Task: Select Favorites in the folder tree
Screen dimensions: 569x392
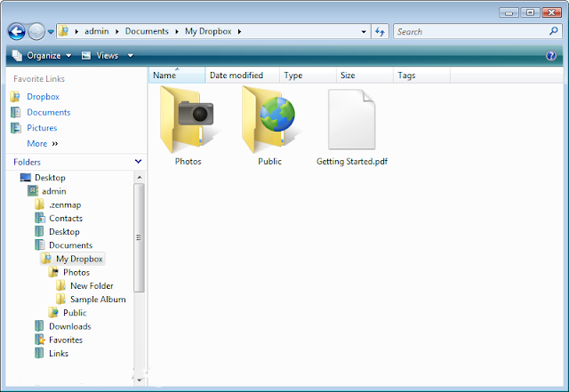Action: point(66,340)
